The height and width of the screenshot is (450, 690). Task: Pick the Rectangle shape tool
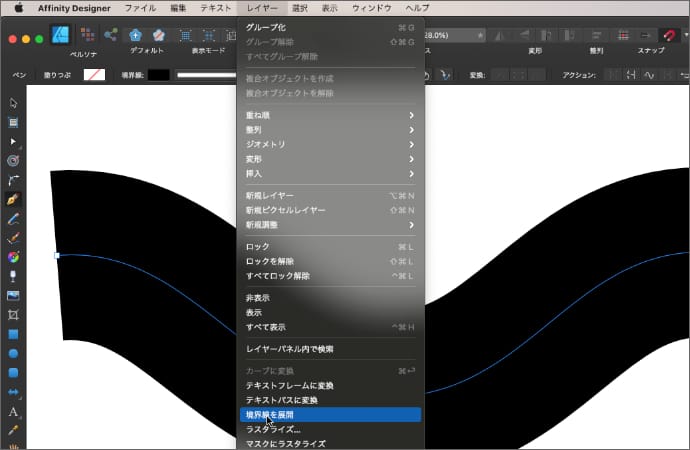[14, 334]
